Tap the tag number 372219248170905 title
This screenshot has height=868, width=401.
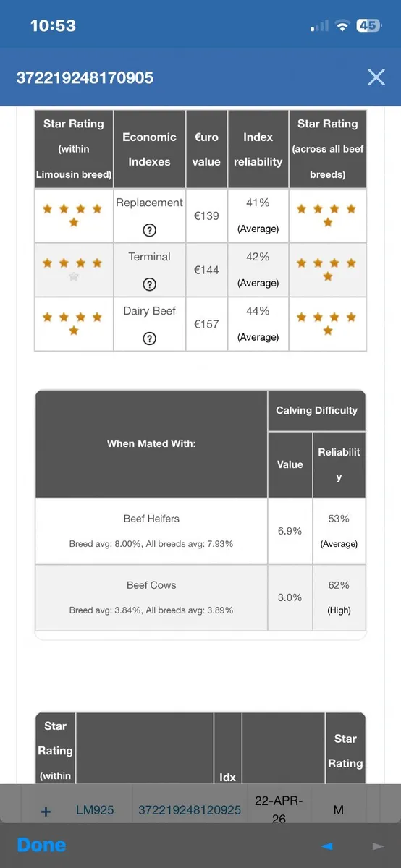point(85,77)
